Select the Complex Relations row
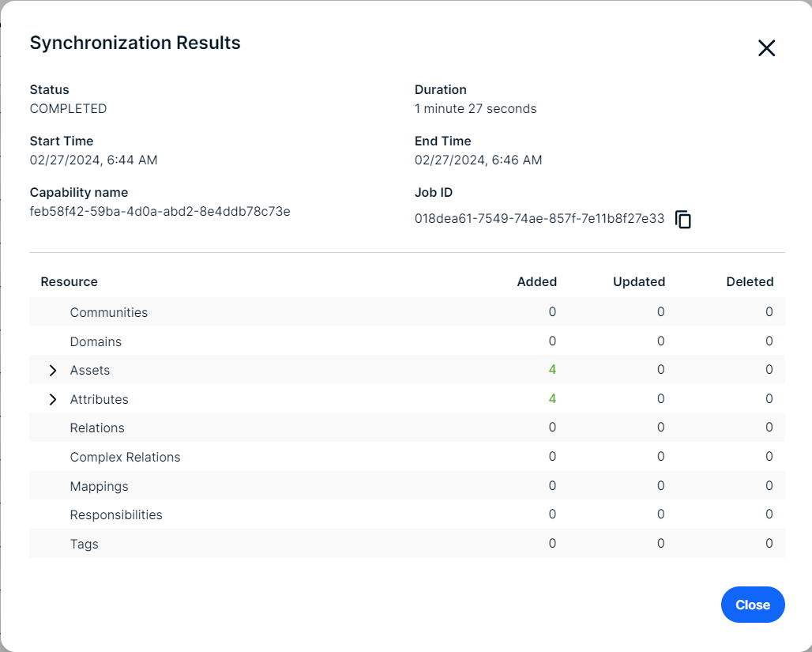The image size is (812, 652). tap(125, 457)
